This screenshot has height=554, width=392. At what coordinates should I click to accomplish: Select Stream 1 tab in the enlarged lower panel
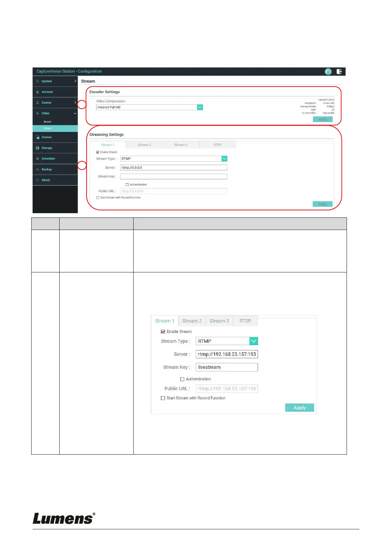pyautogui.click(x=165, y=321)
